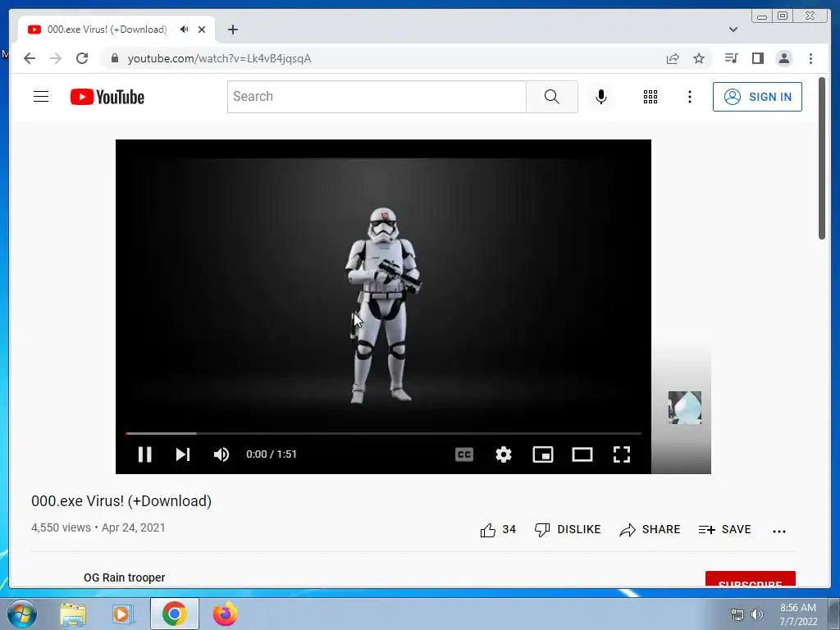Subscribe to the channel

(x=750, y=579)
